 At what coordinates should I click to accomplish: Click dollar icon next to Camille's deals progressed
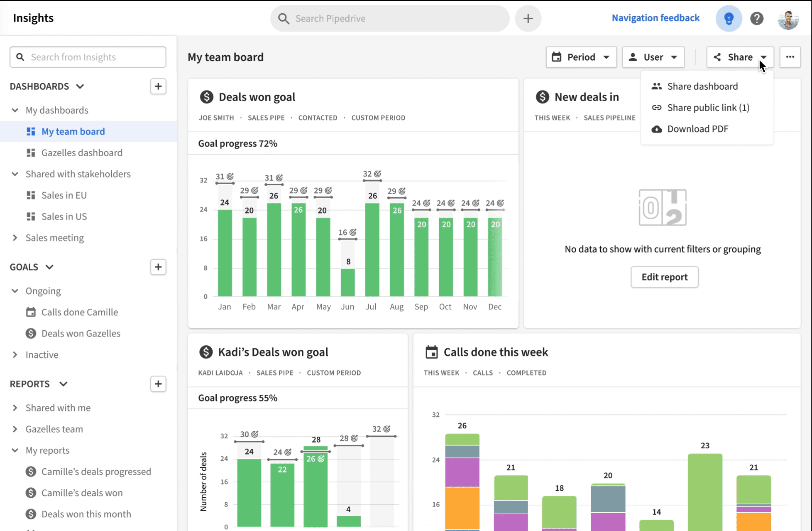(31, 472)
